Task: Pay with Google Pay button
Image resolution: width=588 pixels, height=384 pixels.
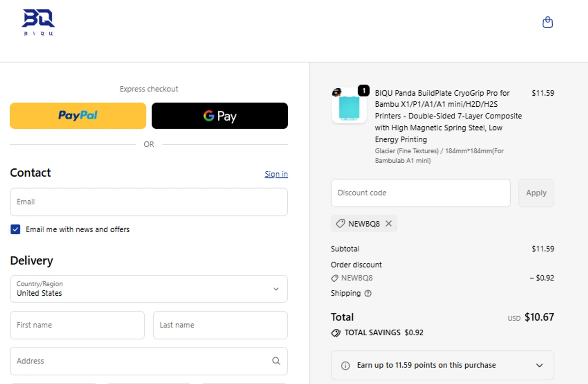Action: coord(220,116)
